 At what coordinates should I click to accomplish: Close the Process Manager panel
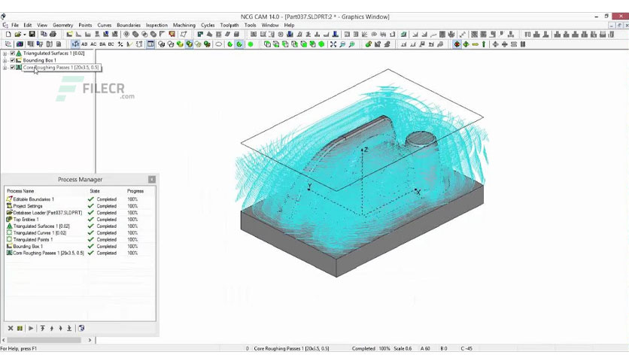(152, 179)
